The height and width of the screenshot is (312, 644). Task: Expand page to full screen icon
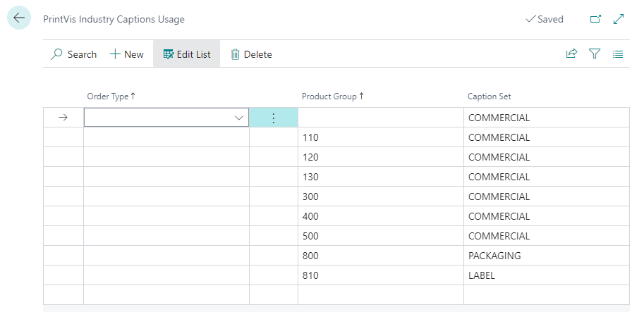(x=619, y=19)
